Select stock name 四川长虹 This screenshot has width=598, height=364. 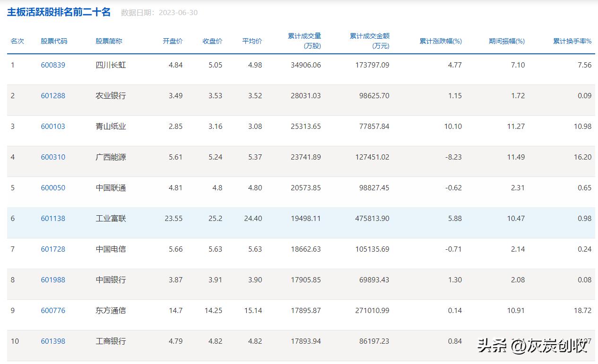[x=111, y=65]
